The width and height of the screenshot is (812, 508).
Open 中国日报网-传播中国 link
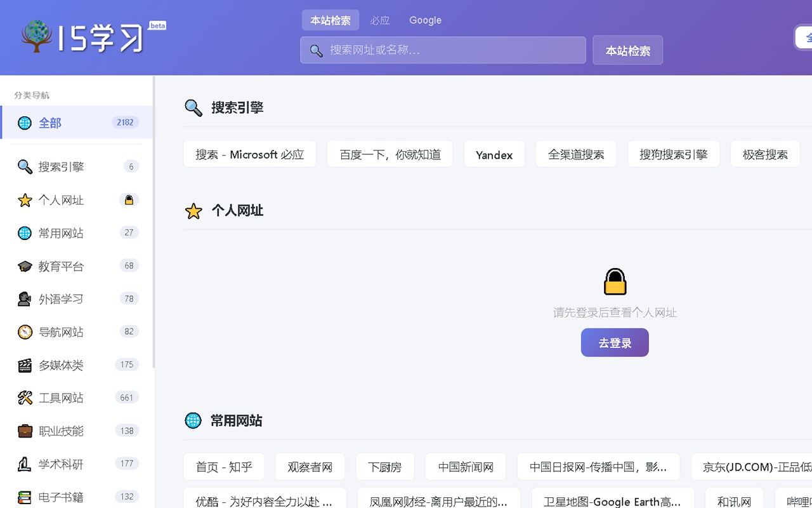pos(598,467)
